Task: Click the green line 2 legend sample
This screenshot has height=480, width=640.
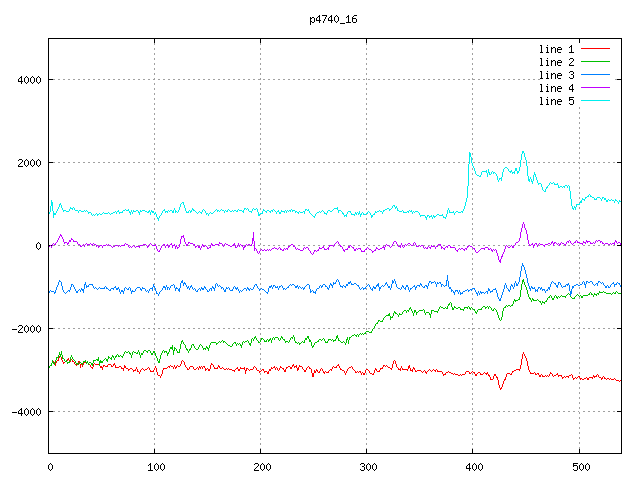Action: (595, 62)
